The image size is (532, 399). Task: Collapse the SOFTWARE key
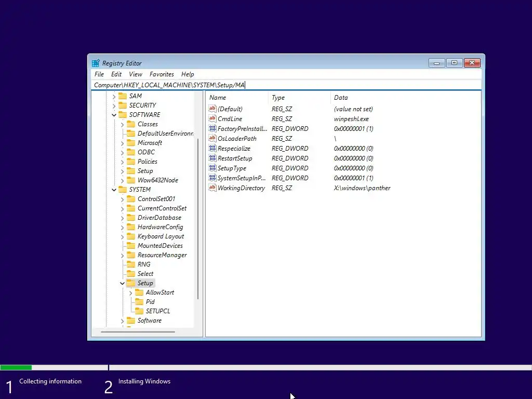point(114,115)
